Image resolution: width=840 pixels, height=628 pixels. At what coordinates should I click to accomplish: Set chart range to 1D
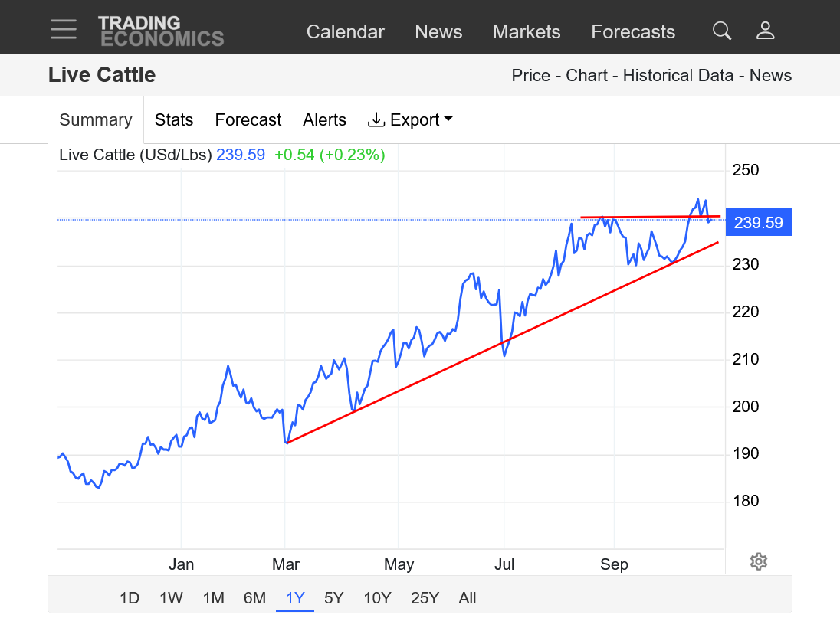130,598
